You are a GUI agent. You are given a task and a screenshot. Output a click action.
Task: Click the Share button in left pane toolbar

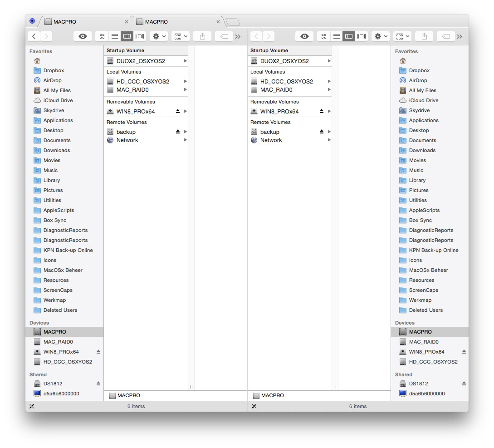pyautogui.click(x=203, y=37)
